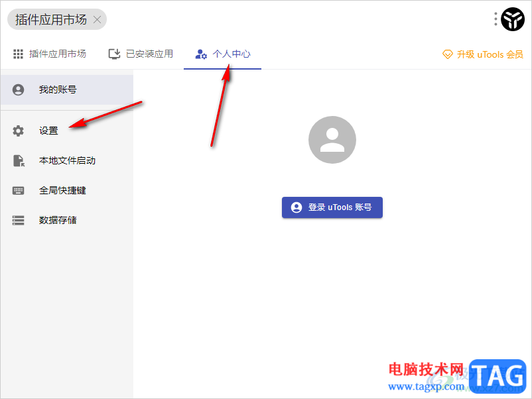
Task: Click the person-gear icon of 个人中心 tab
Action: click(201, 54)
